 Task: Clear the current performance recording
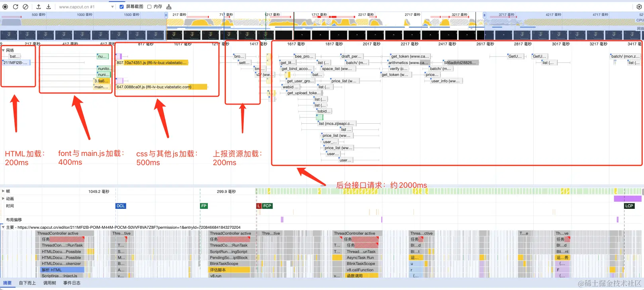[25, 7]
